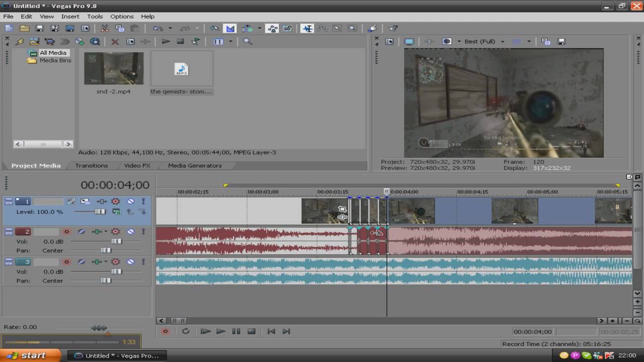Solo video track 1
This screenshot has width=644, height=362.
[x=143, y=202]
